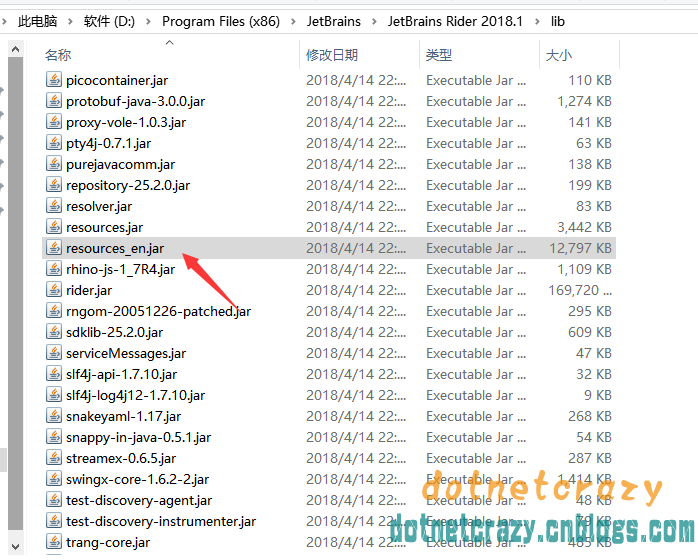Click the picocontainer.jar file icon
The height and width of the screenshot is (560, 698).
54,80
